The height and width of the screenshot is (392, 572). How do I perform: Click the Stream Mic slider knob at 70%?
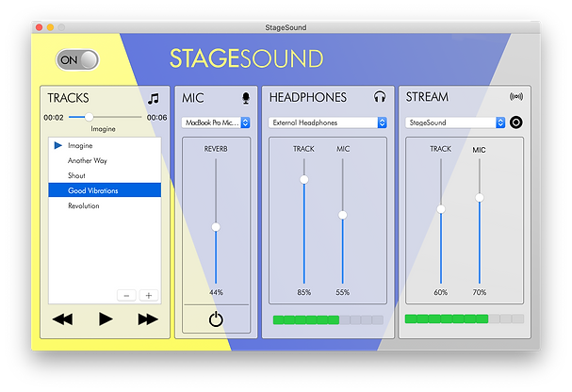(x=480, y=198)
